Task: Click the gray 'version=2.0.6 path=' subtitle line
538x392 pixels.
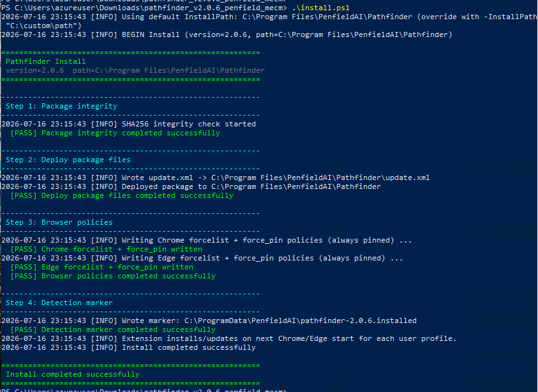Action: (135, 70)
